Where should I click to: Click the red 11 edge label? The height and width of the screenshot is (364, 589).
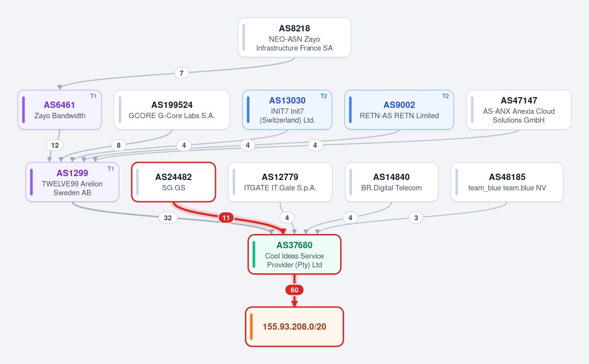(x=226, y=218)
